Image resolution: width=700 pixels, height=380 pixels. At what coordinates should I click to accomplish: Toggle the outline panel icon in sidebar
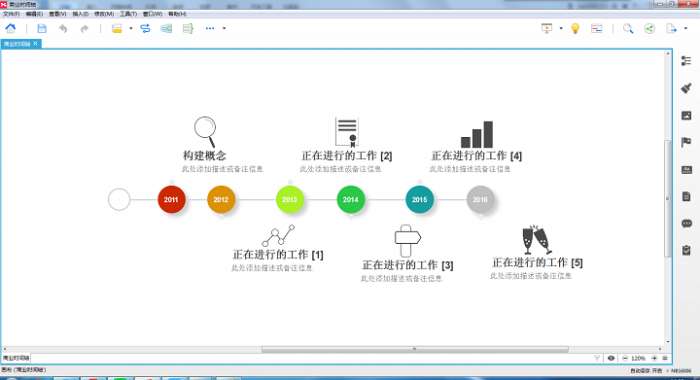tap(686, 61)
